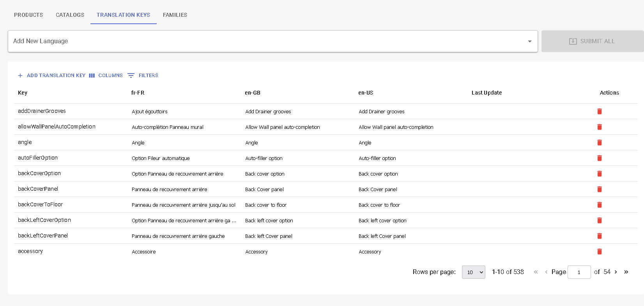
Task: Delete the allowWallPanelAutoCompletion row
Action: click(x=600, y=127)
